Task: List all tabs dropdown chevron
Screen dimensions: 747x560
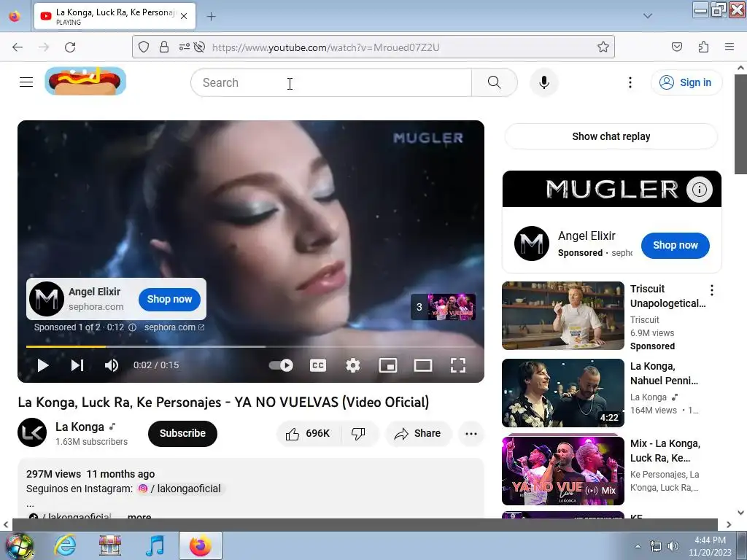Action: tap(648, 16)
